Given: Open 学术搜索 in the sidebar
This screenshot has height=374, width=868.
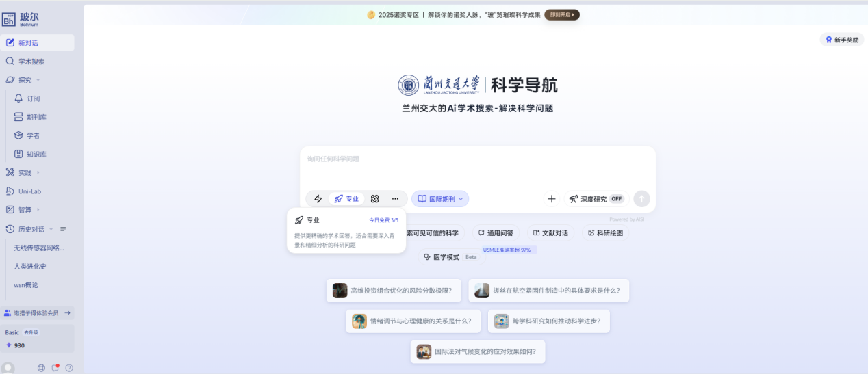Looking at the screenshot, I should pyautogui.click(x=31, y=62).
